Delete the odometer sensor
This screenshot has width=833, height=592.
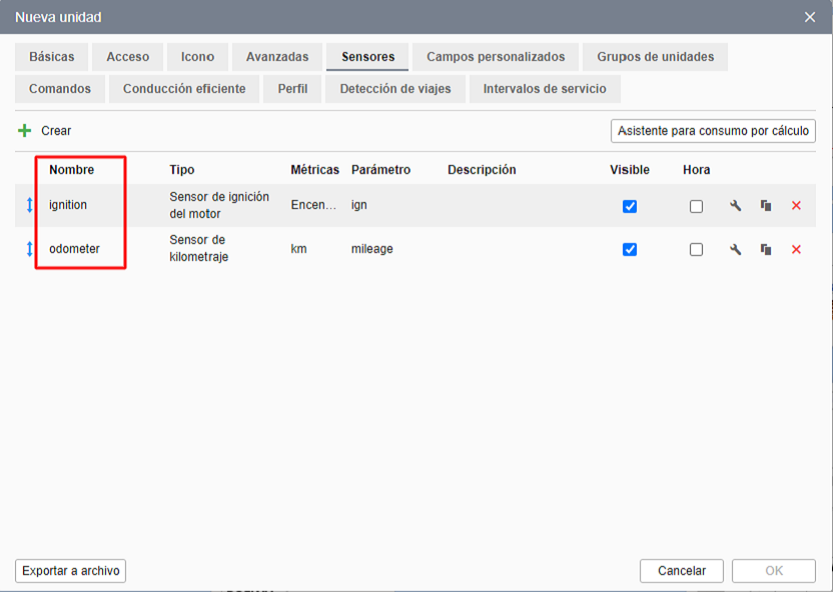tap(796, 249)
